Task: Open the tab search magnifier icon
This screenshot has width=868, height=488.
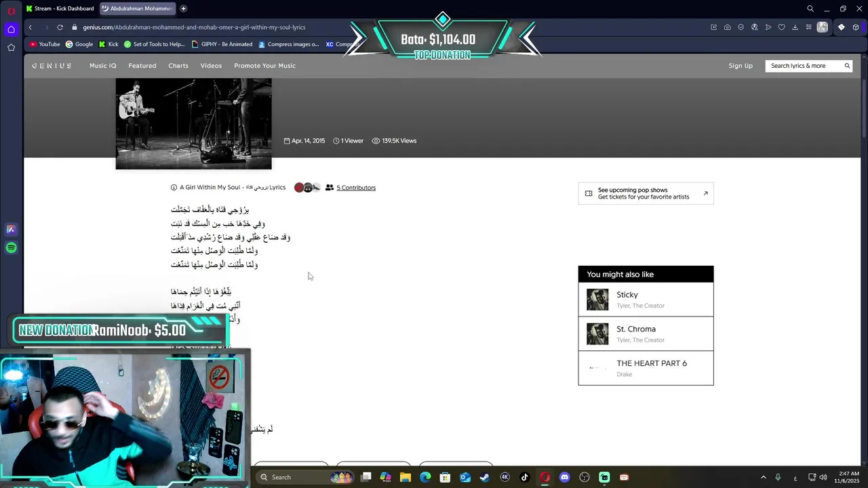Action: point(810,9)
